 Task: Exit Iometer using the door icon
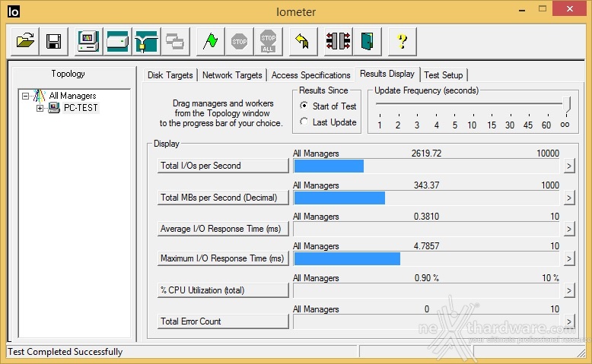[367, 41]
